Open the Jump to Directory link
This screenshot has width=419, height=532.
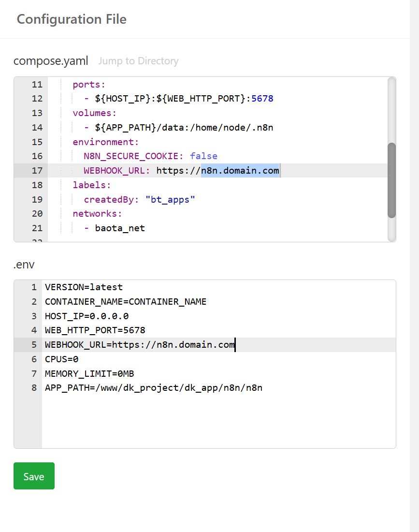[138, 60]
